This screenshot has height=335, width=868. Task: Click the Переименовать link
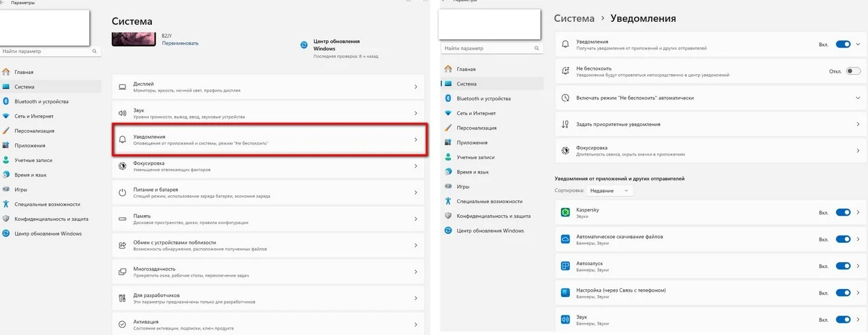(x=180, y=43)
